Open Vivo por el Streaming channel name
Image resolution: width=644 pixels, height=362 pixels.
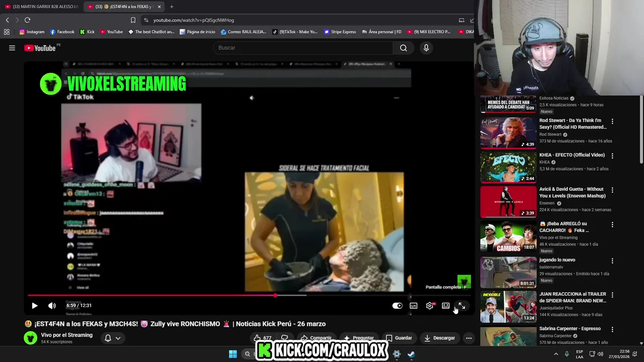coord(67,335)
